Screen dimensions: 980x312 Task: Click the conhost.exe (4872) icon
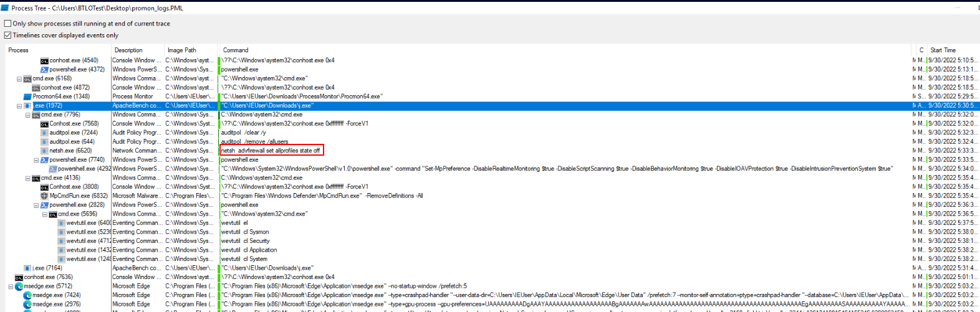click(x=36, y=88)
